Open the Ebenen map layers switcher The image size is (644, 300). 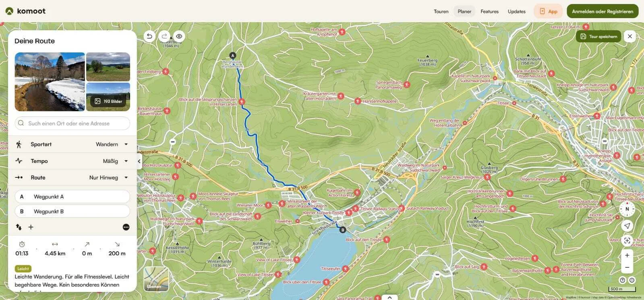coord(156,279)
